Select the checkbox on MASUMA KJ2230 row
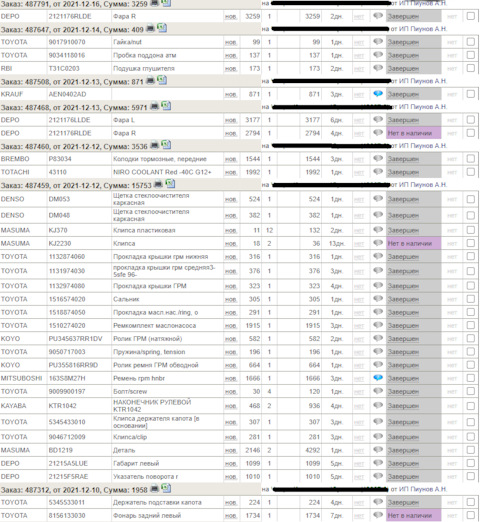Image resolution: width=480 pixels, height=522 pixels. click(x=471, y=243)
